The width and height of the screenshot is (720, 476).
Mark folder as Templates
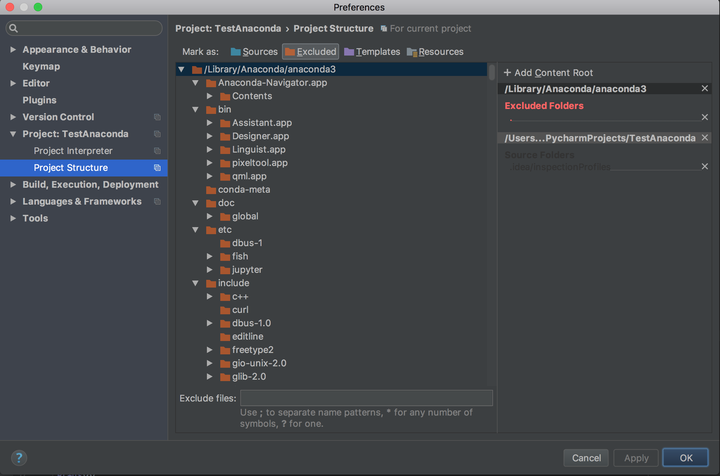click(372, 52)
